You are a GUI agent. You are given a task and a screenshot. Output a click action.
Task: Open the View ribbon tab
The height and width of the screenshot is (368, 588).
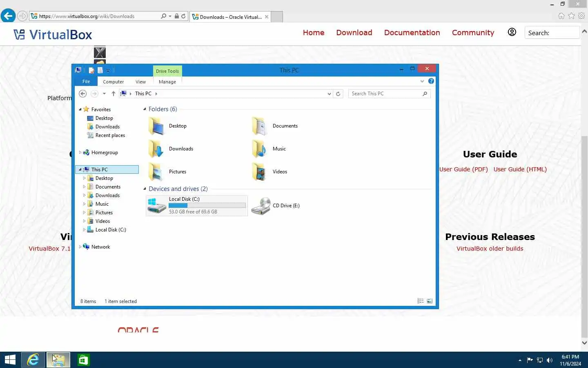coord(140,82)
